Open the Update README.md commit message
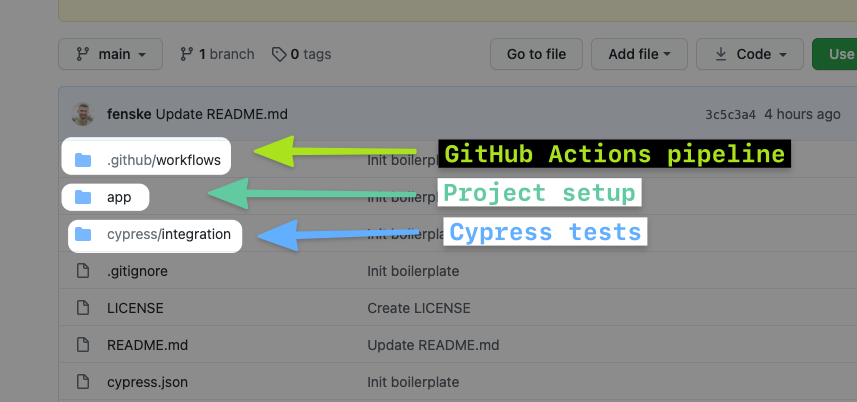This screenshot has width=857, height=402. (221, 115)
